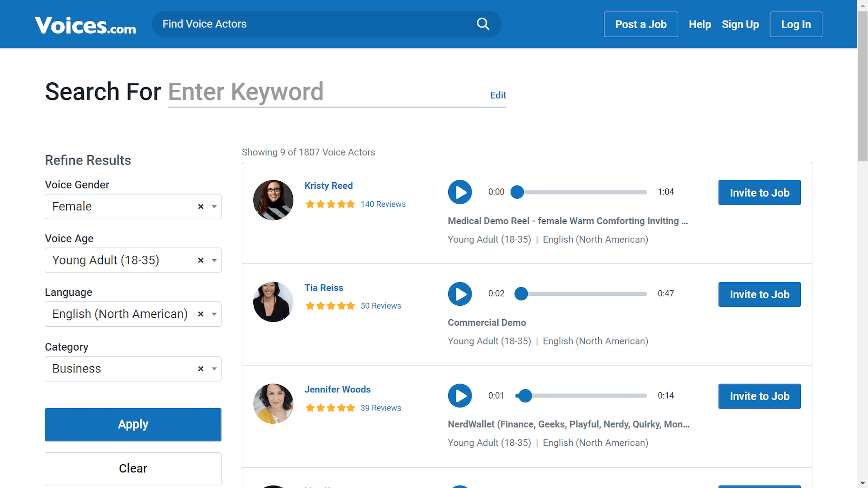Clear the Female voice gender selection

pos(201,206)
